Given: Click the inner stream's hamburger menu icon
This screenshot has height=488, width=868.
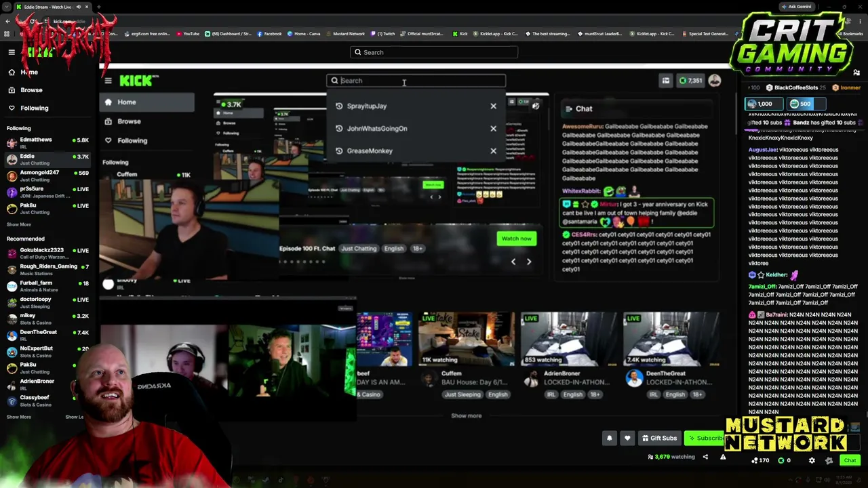Looking at the screenshot, I should [x=108, y=81].
